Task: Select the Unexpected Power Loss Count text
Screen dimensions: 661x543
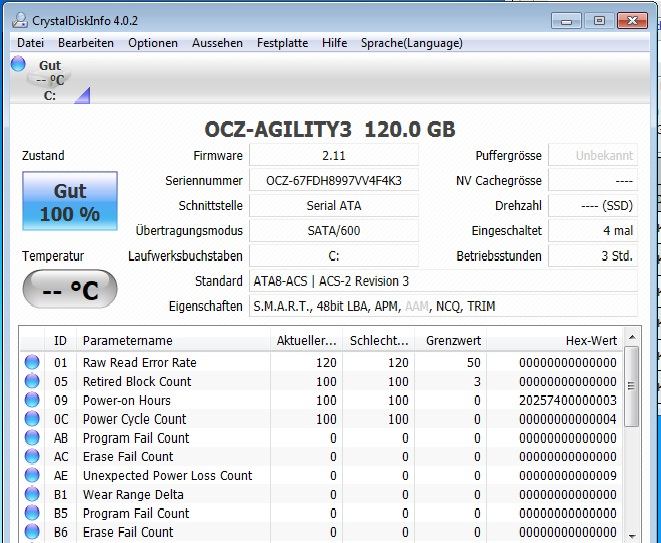Action: [x=167, y=476]
